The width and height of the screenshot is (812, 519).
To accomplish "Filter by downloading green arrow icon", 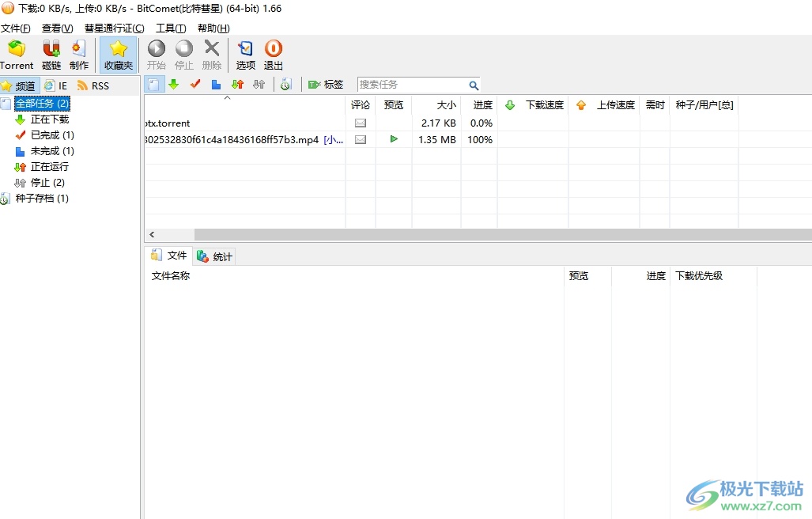I will click(x=174, y=85).
